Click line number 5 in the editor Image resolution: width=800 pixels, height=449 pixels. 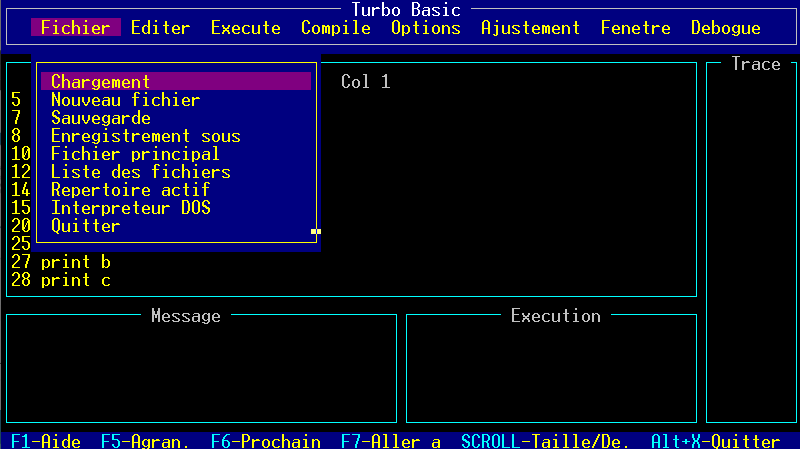(x=16, y=99)
